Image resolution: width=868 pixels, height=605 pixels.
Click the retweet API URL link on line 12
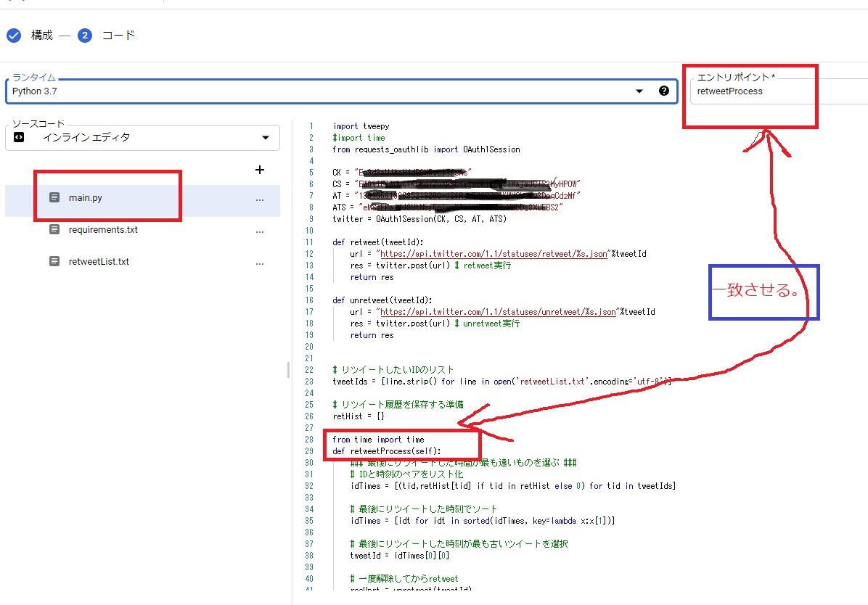pos(494,254)
